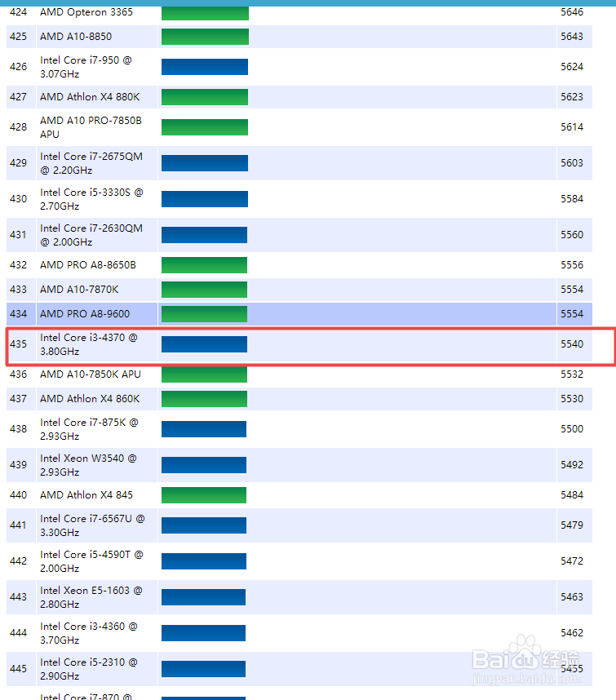Click Intel Core i5-3330S @ 2.70GHz

(91, 199)
